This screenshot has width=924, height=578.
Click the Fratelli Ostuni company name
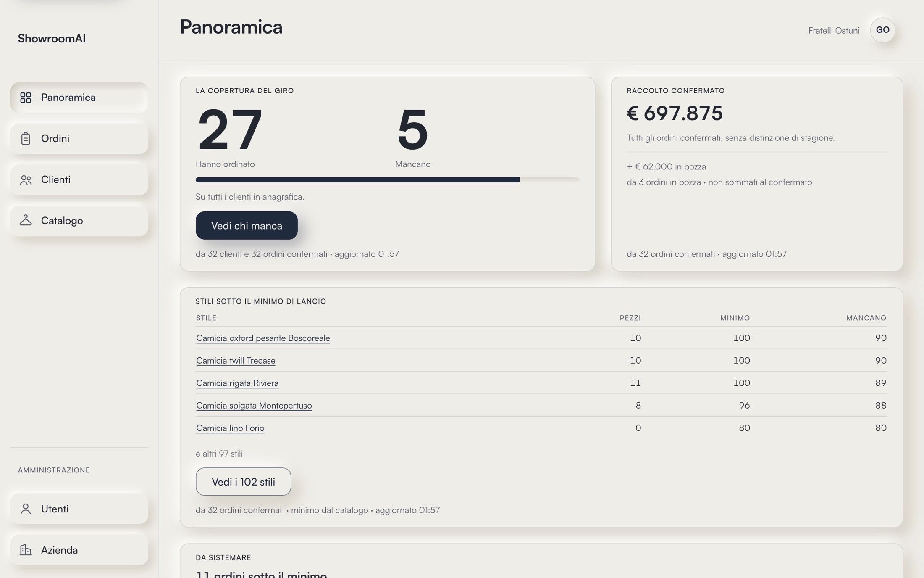point(834,30)
